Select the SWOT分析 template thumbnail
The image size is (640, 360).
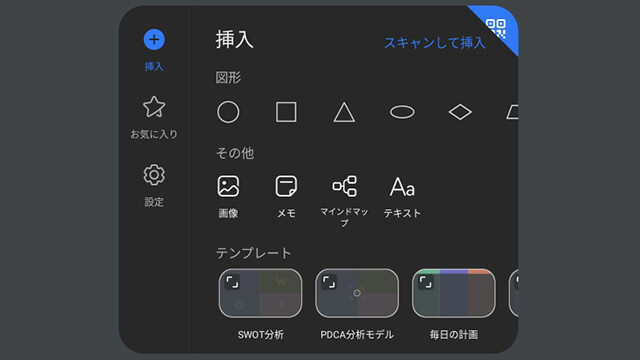click(x=260, y=293)
